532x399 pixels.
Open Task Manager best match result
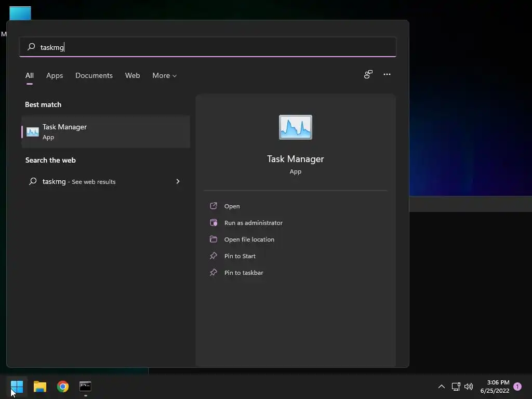tap(105, 131)
